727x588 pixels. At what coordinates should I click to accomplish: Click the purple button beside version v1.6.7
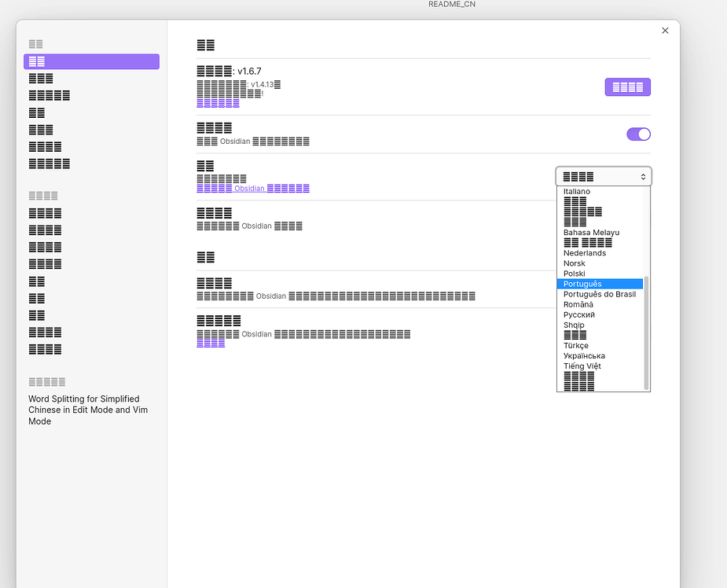click(627, 87)
